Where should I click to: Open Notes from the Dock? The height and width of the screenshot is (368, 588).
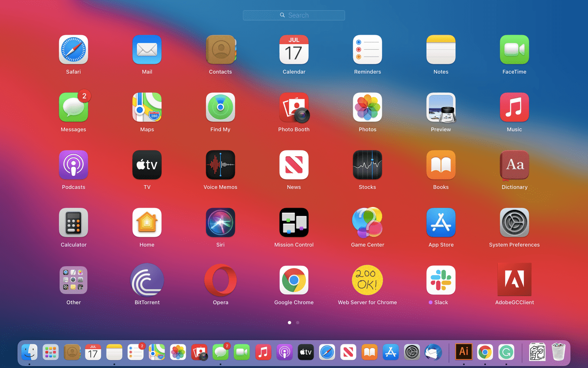(x=114, y=352)
